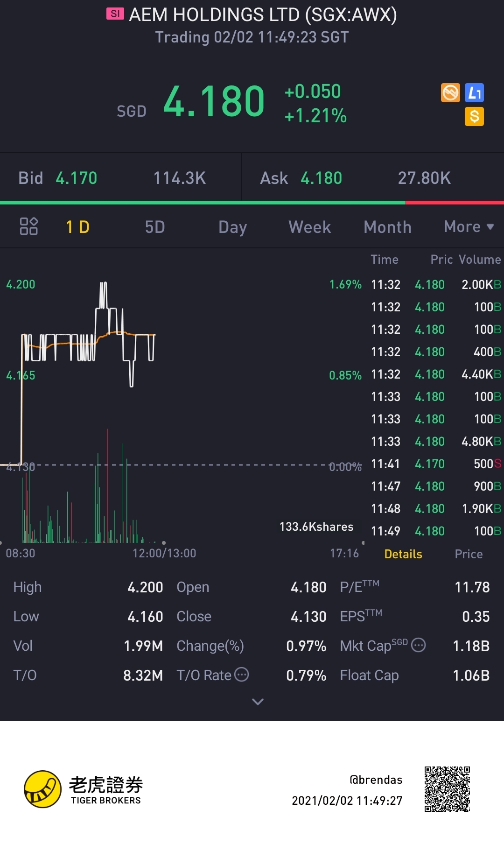Tap the P/E TTM value 11.78
This screenshot has width=504, height=858.
[472, 587]
